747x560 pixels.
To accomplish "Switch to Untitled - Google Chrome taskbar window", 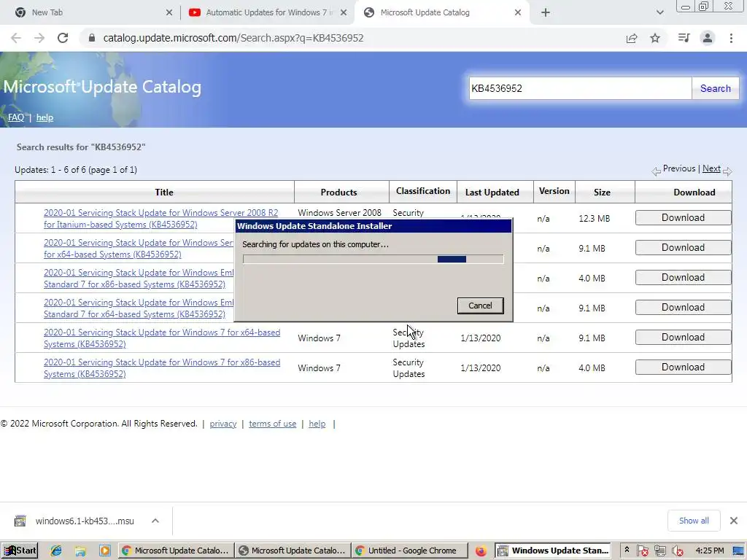I will click(410, 551).
